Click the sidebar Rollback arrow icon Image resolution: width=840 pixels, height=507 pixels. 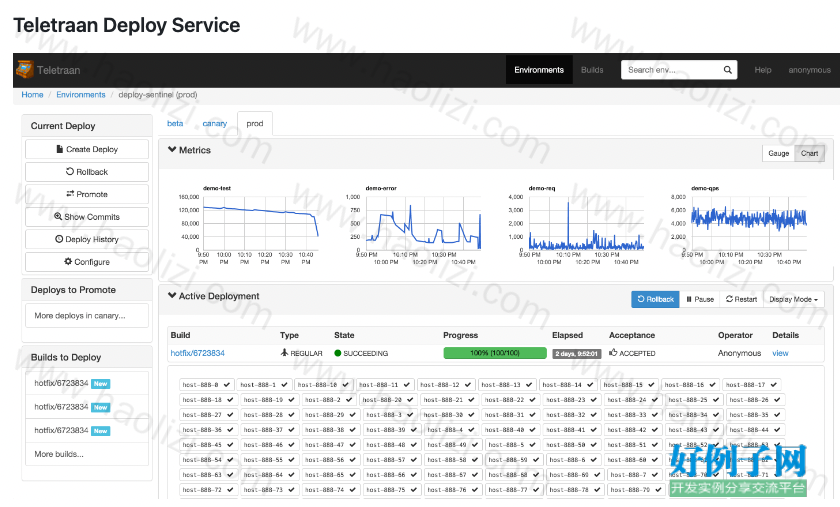[70, 172]
